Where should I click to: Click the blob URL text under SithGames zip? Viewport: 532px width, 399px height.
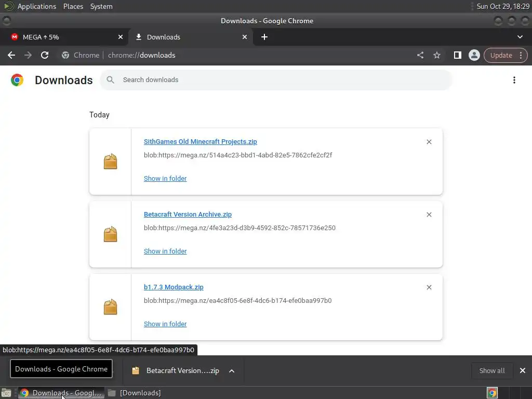(238, 155)
